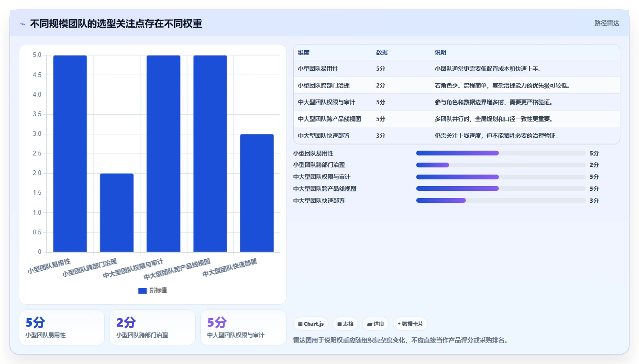Click the 小型团队易用性 label in the progress list

point(313,153)
